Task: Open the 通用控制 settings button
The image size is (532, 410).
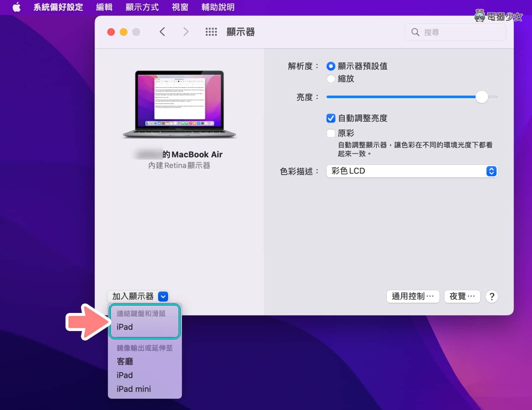Action: pyautogui.click(x=413, y=296)
